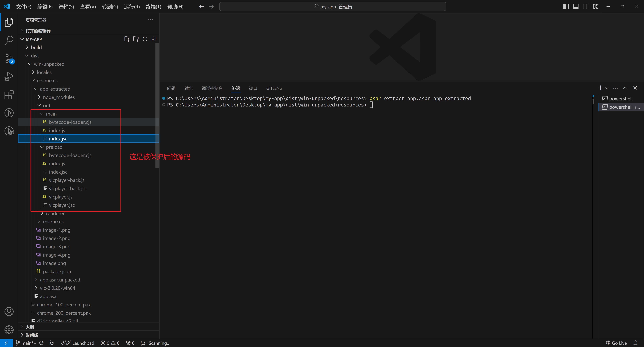
Task: Open the Run and Debug view
Action: pyautogui.click(x=9, y=76)
